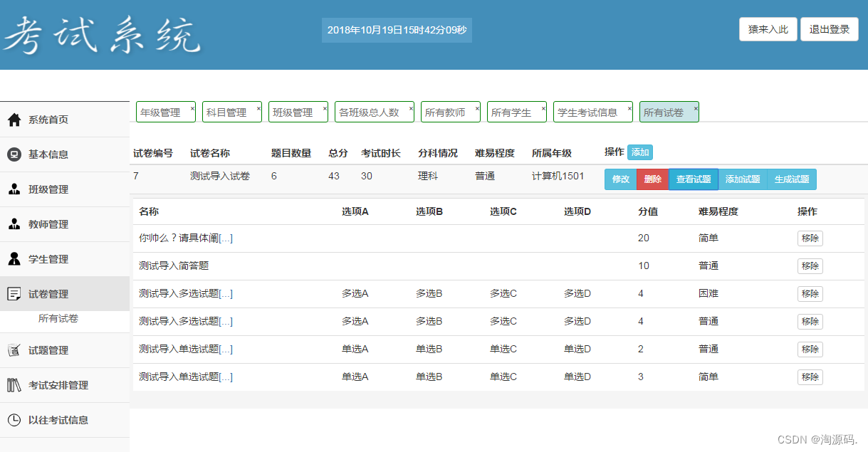Click the 猿来入此 button
This screenshot has width=868, height=452.
pos(768,29)
